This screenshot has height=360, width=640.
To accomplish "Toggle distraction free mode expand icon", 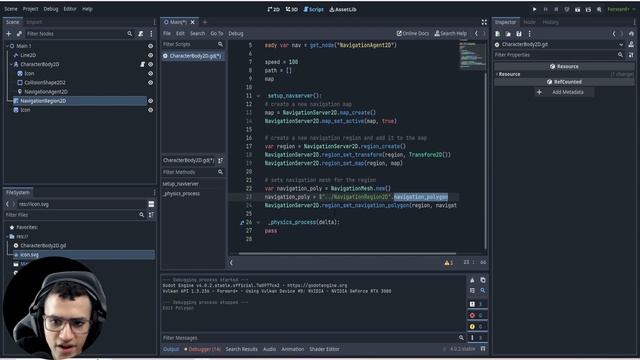I will [484, 22].
